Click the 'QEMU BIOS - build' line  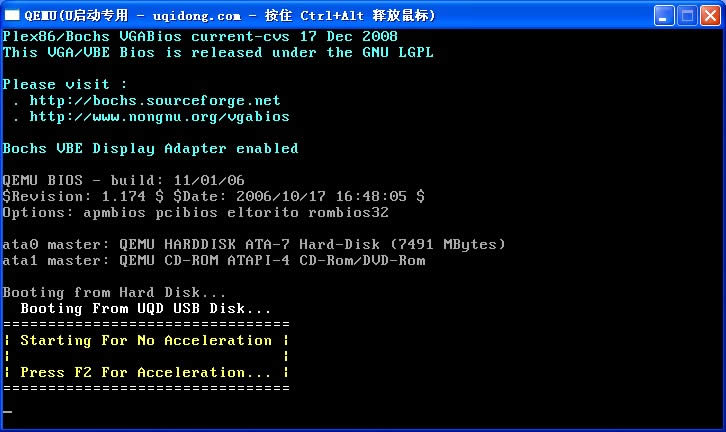124,180
